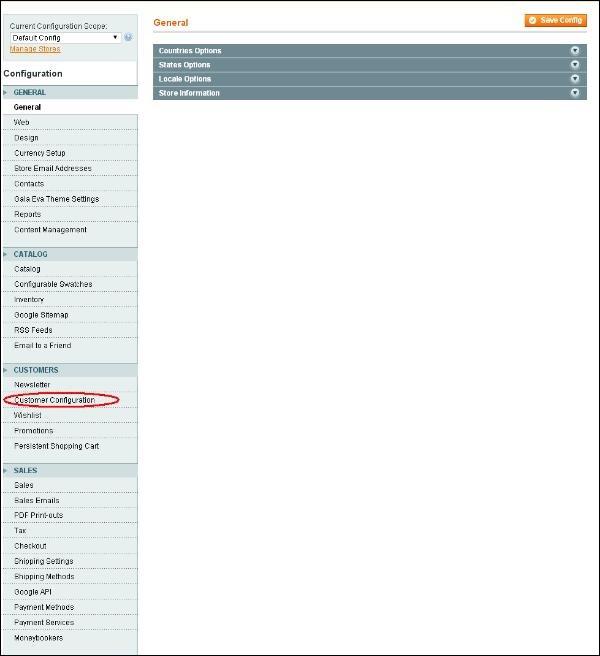The height and width of the screenshot is (656, 600).
Task: Collapse the CATALOG section arrow
Action: (5, 254)
